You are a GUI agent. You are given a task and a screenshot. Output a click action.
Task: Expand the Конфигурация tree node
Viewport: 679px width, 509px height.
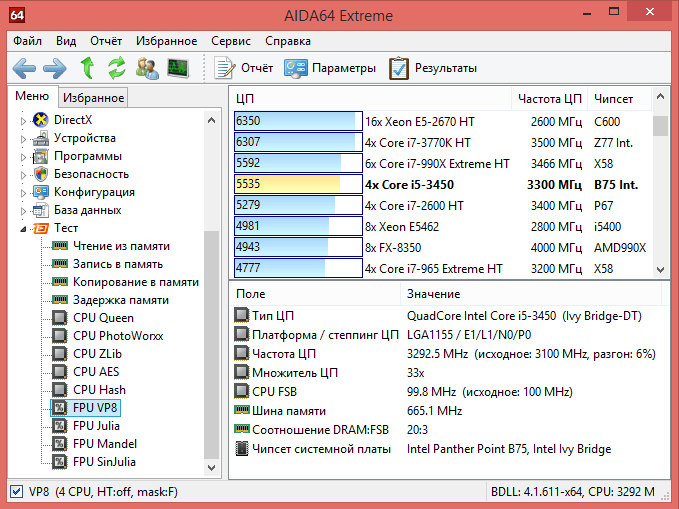point(23,193)
